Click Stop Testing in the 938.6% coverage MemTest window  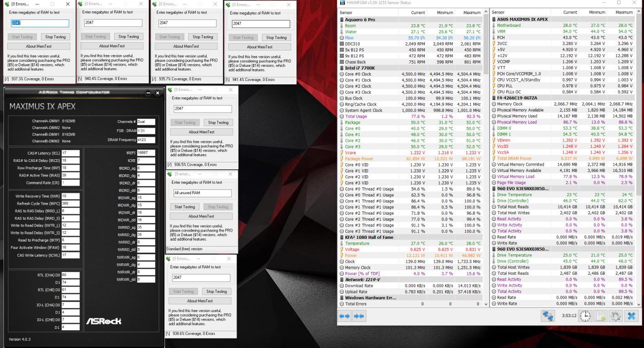217,291
